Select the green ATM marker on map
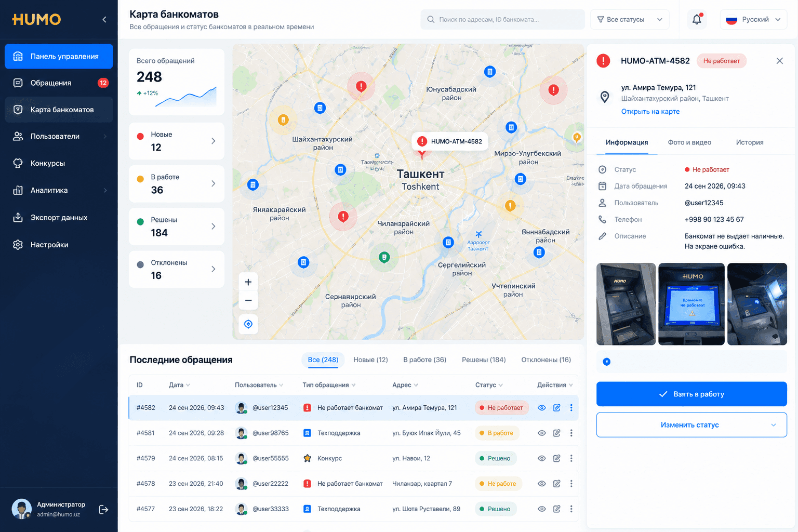 pyautogui.click(x=384, y=257)
